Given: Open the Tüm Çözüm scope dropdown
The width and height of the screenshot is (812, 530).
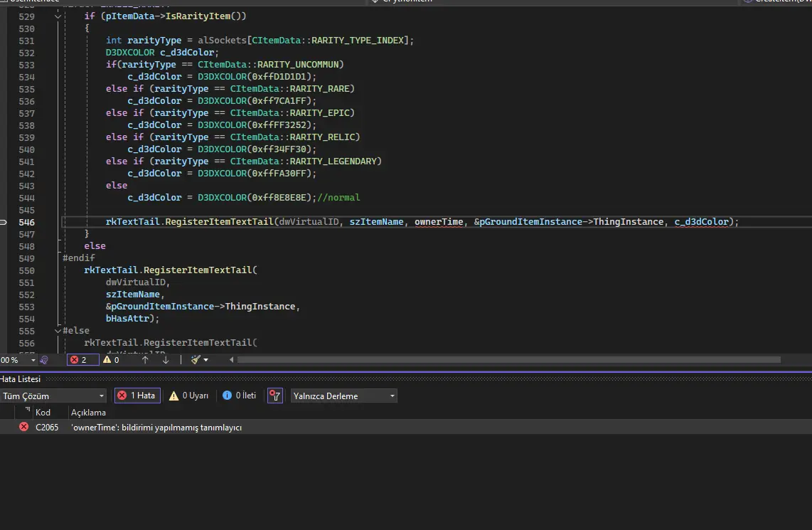Looking at the screenshot, I should [x=53, y=396].
